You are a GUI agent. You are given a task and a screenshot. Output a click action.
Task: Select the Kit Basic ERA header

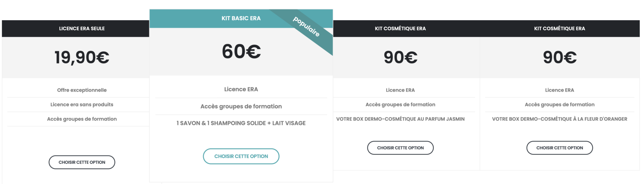[x=241, y=18]
